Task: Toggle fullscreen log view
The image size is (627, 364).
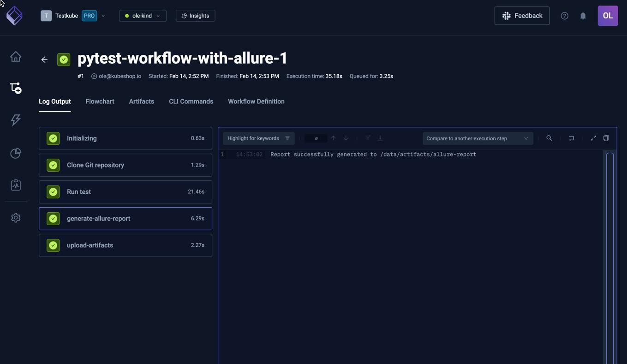Action: 593,138
